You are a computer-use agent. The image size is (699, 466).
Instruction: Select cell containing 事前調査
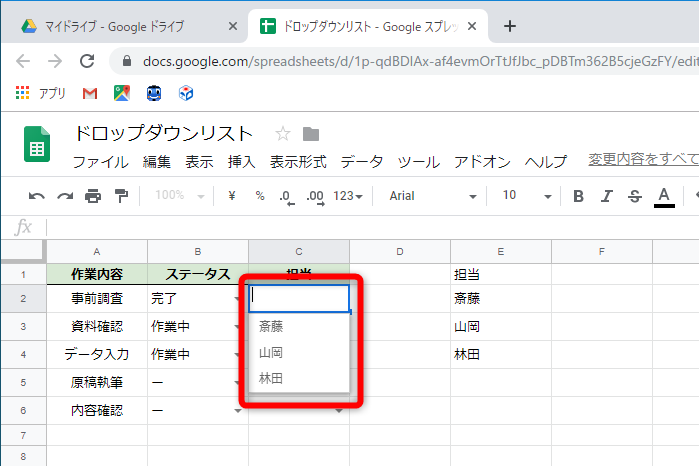(97, 298)
